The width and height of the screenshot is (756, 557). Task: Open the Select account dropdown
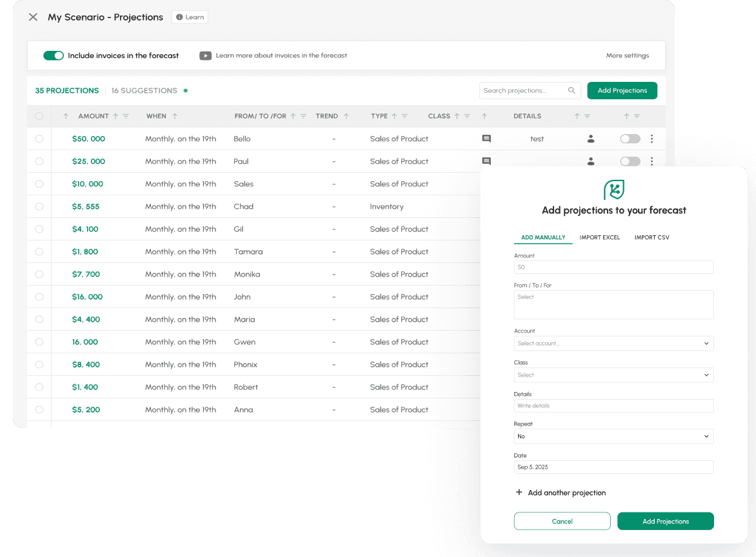(613, 344)
